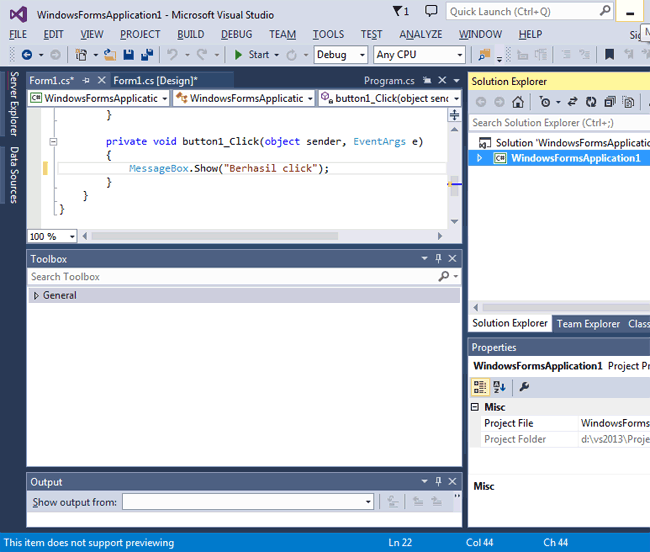The height and width of the screenshot is (552, 650).
Task: Close the Form1.cs tab
Action: click(x=102, y=80)
